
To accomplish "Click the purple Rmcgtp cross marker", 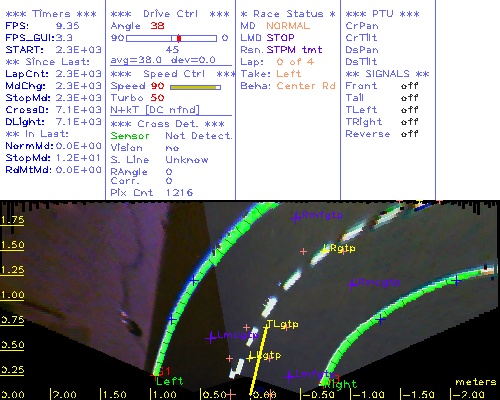I will [x=351, y=285].
